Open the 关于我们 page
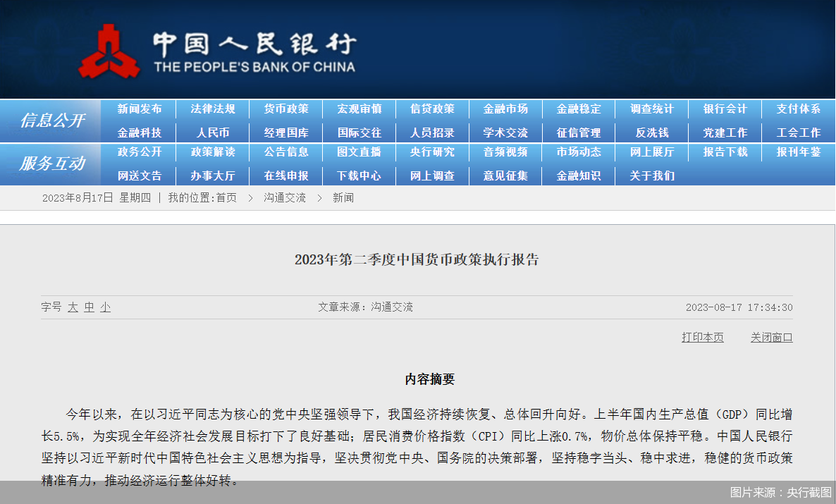Viewport: 836px width, 504px height. coord(651,176)
